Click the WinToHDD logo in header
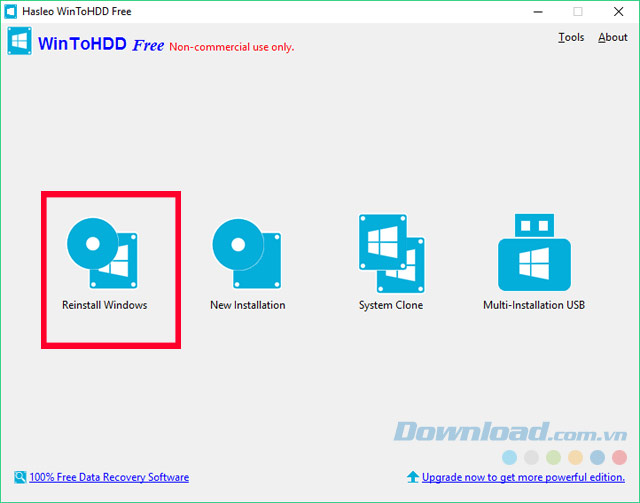 (x=19, y=41)
